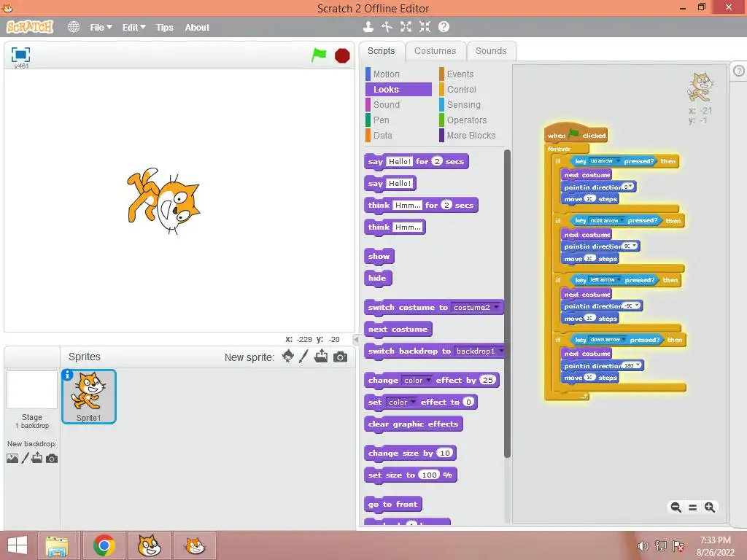
Task: Open language globe menu
Action: pyautogui.click(x=74, y=27)
